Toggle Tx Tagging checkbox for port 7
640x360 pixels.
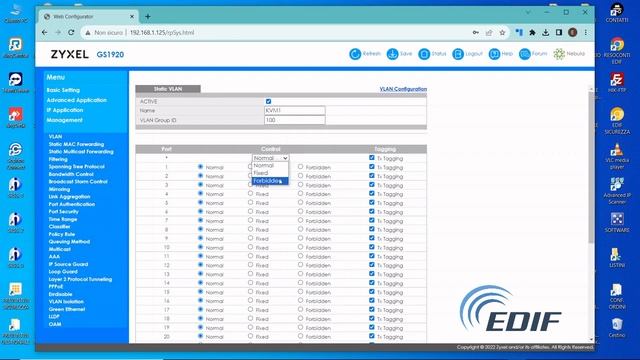tap(371, 220)
